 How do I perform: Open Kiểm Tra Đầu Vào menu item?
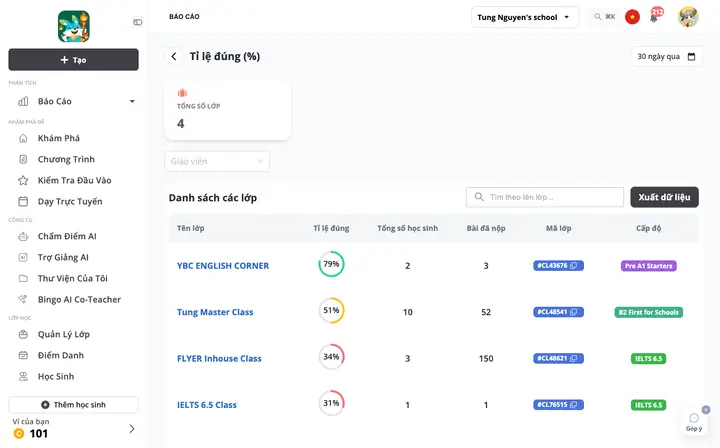pos(73,180)
